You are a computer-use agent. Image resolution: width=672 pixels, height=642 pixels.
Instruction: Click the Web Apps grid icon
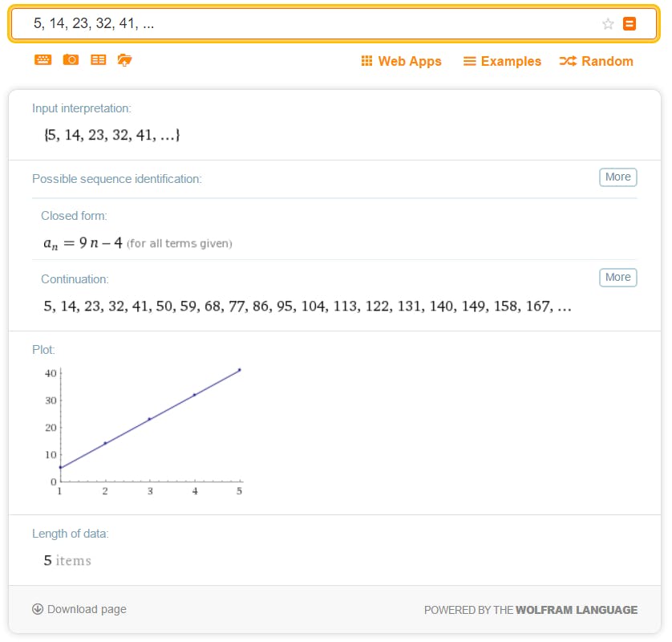click(x=366, y=61)
